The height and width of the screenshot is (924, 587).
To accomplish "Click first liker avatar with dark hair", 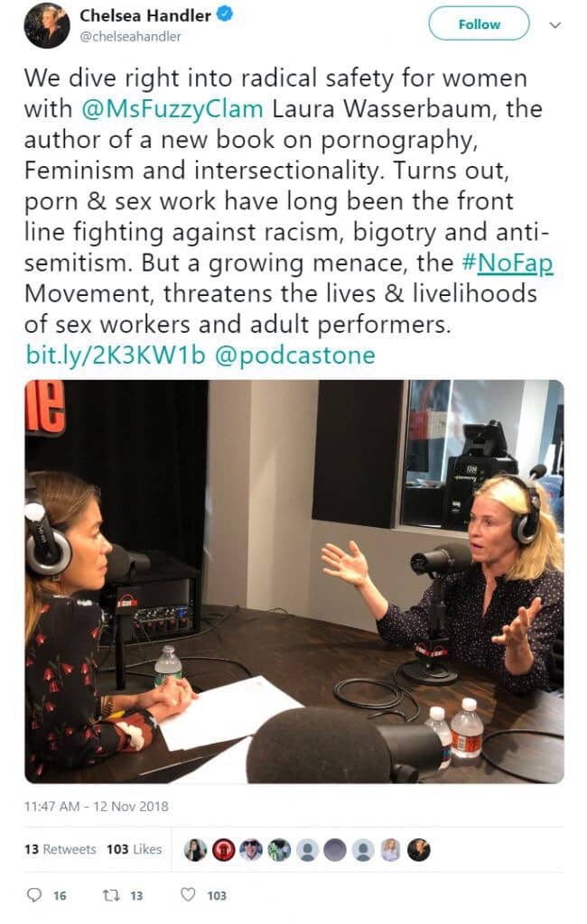I will pos(196,850).
